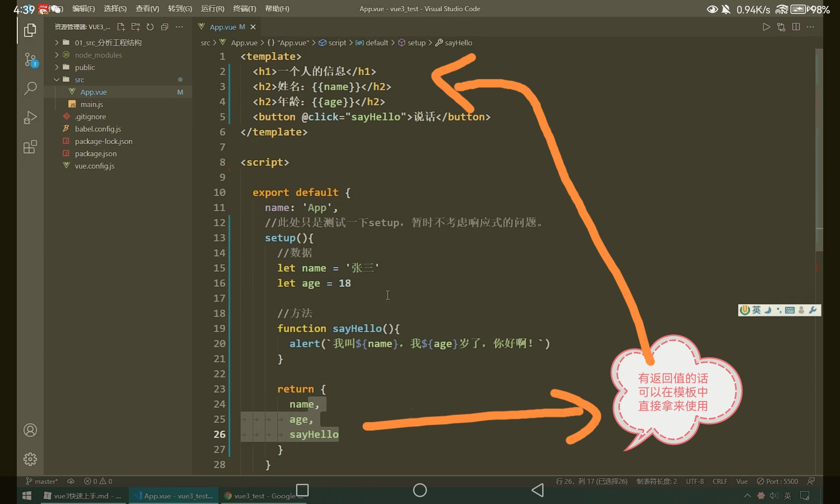Click the Run Code play button
The image size is (840, 504).
click(766, 27)
